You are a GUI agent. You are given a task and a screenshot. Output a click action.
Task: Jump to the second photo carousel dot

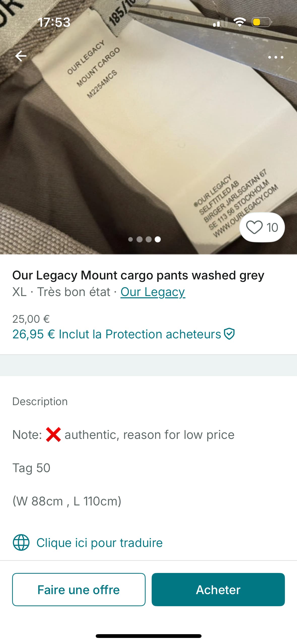pyautogui.click(x=140, y=239)
